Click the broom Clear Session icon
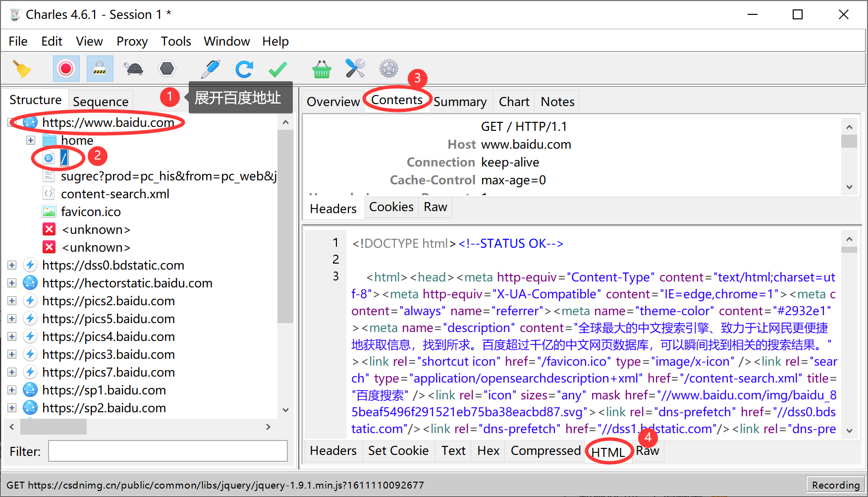The height and width of the screenshot is (497, 868). click(21, 68)
